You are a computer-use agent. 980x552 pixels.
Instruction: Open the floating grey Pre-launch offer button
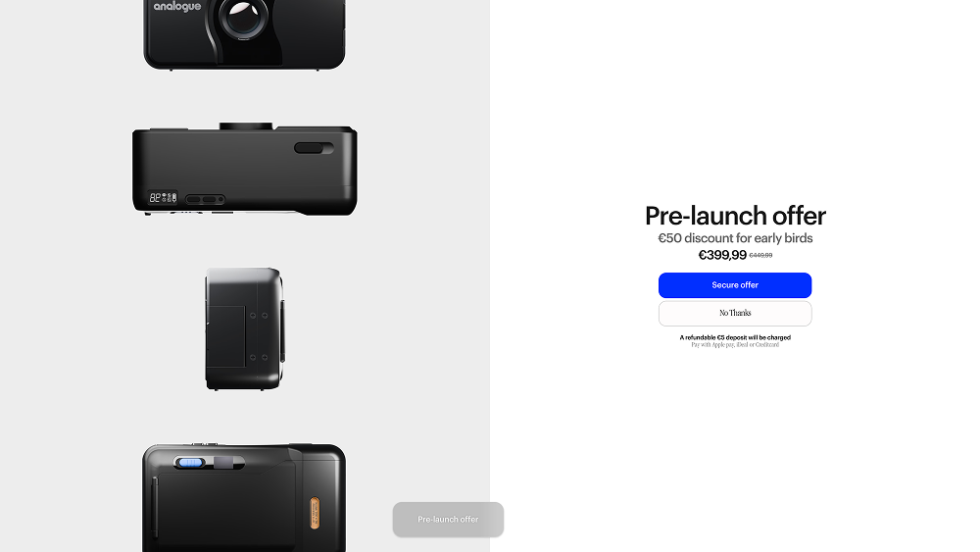[448, 520]
